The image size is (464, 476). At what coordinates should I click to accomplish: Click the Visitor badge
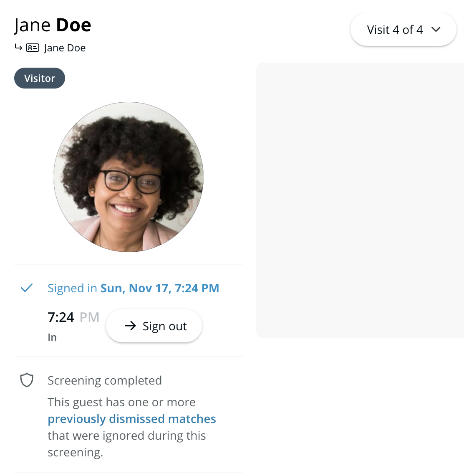[x=40, y=78]
